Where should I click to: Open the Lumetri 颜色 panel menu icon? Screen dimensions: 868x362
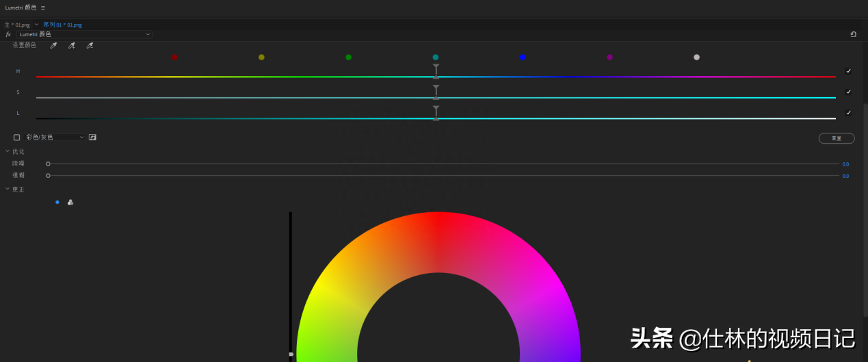tap(43, 8)
